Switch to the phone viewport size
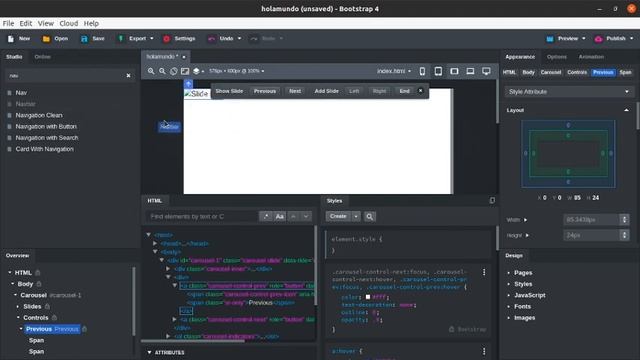The width and height of the screenshot is (640, 360). (x=422, y=71)
